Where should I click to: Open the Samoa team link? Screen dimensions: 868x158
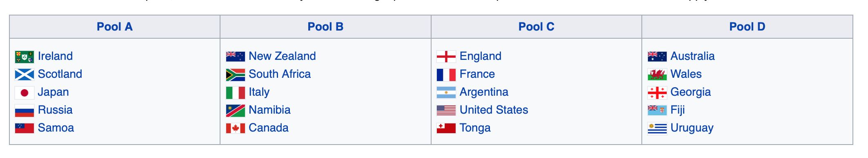(x=56, y=128)
